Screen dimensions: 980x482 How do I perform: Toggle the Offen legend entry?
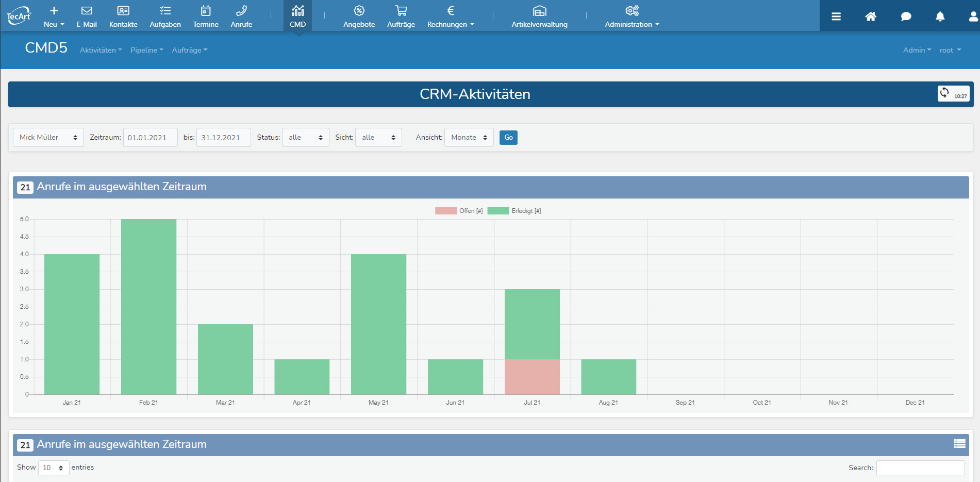[459, 211]
